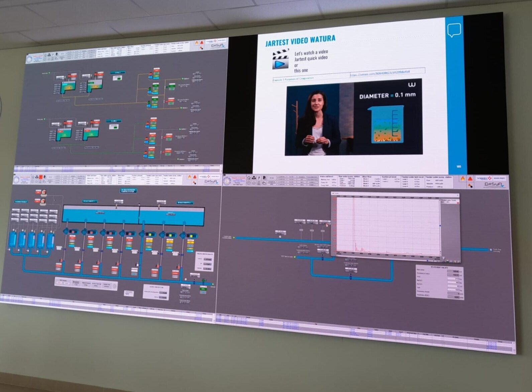Select the JARTEST VIDEO WATURA slide title

click(x=300, y=40)
